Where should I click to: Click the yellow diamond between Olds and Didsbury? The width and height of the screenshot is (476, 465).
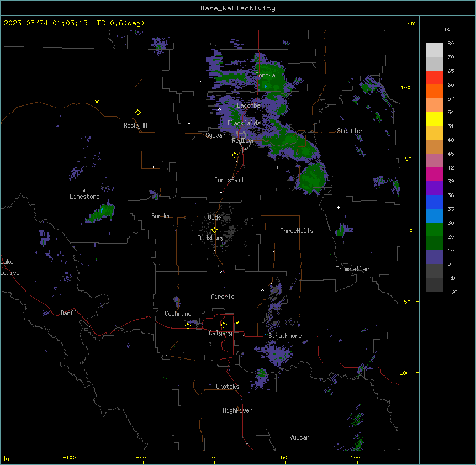point(214,230)
